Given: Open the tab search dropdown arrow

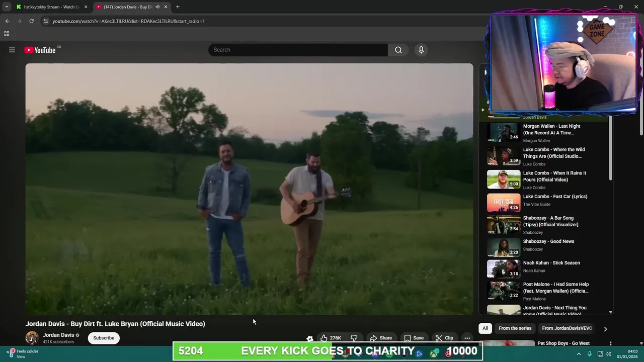Looking at the screenshot, I should click(7, 7).
